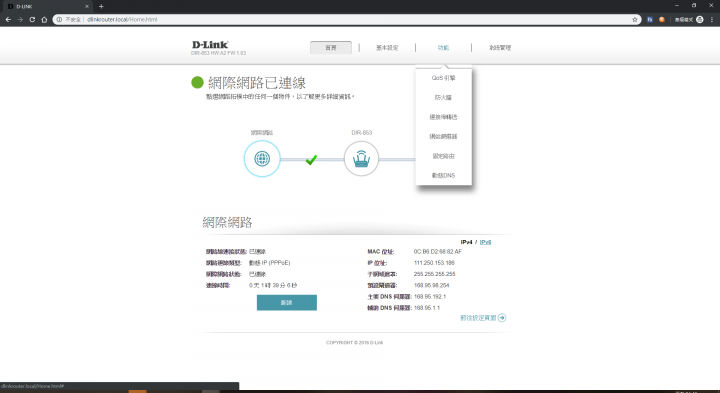The height and width of the screenshot is (393, 720).
Task: Switch to the IPv6 link
Action: (x=485, y=242)
